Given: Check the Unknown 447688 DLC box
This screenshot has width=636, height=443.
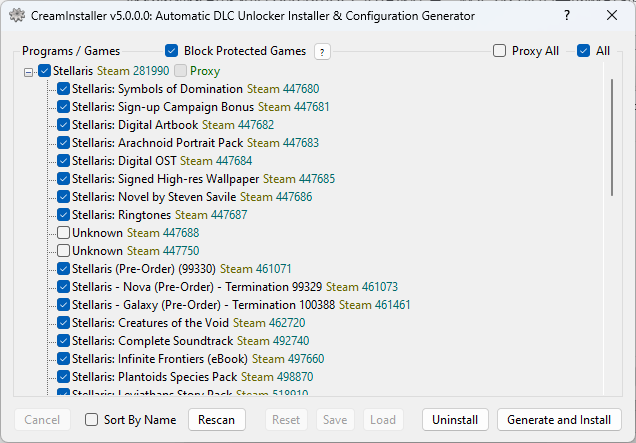Looking at the screenshot, I should pos(63,233).
